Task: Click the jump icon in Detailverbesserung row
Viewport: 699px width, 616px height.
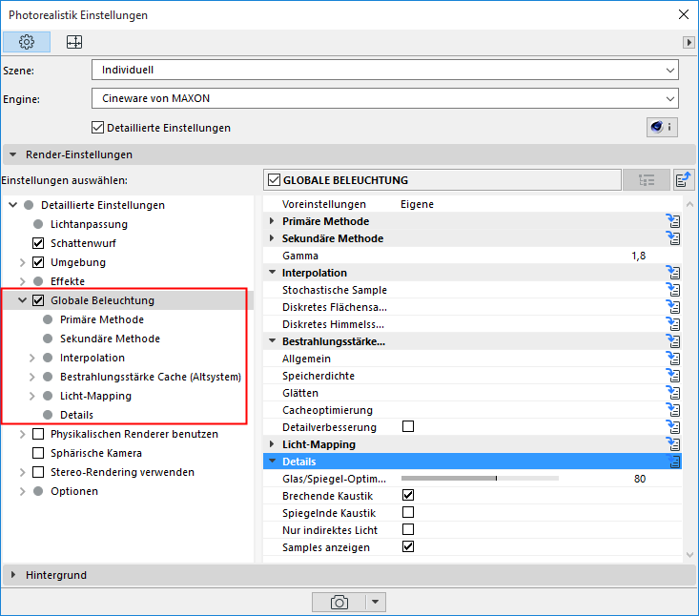Action: click(x=673, y=427)
